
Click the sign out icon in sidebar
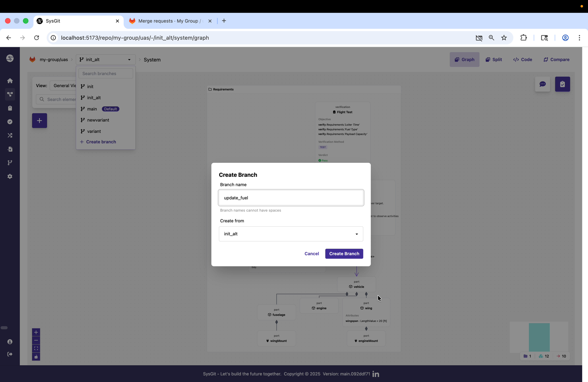click(10, 354)
